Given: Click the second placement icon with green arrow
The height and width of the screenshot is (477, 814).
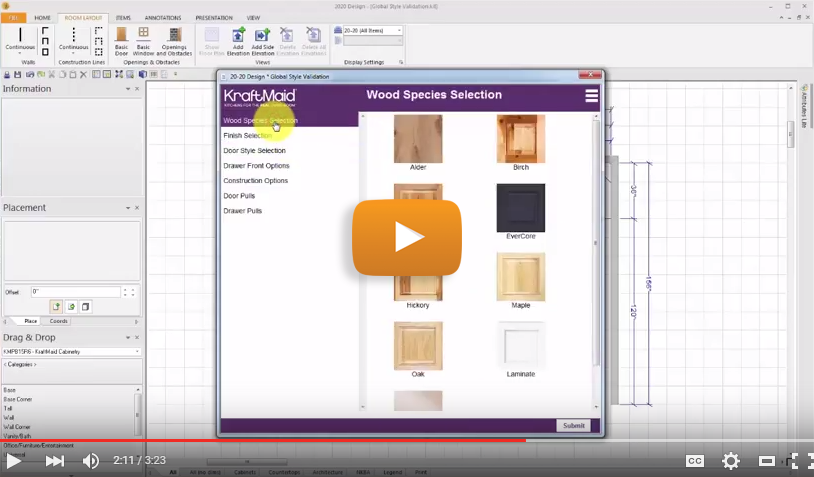Looking at the screenshot, I should [x=71, y=307].
